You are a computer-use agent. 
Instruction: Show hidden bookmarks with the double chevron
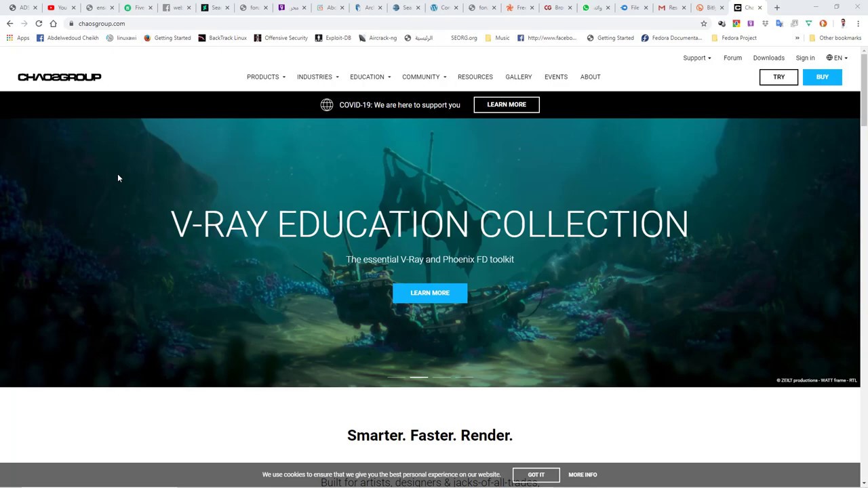tap(797, 38)
